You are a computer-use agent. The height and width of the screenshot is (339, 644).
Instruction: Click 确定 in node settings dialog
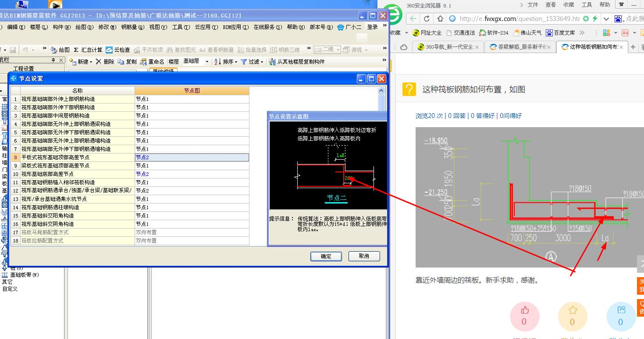pyautogui.click(x=326, y=256)
